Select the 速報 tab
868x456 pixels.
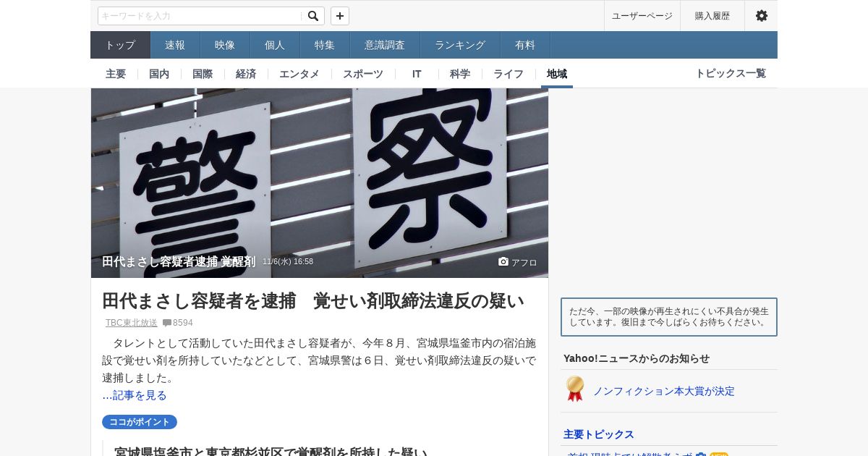[175, 45]
